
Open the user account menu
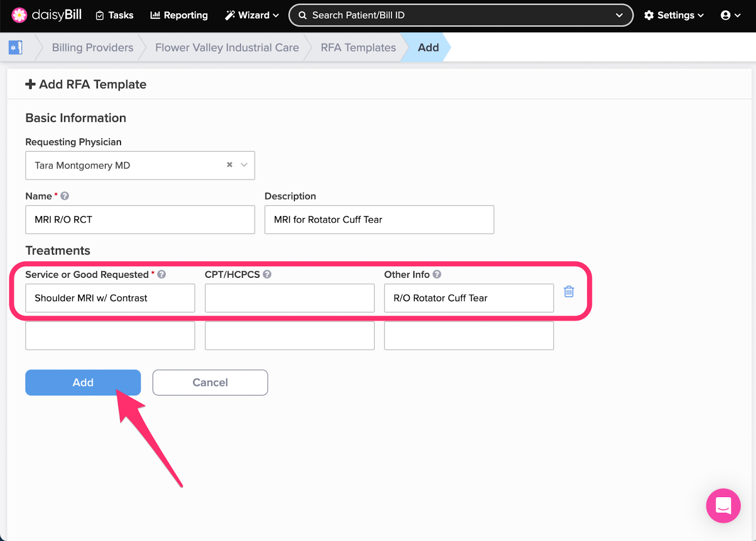[730, 15]
